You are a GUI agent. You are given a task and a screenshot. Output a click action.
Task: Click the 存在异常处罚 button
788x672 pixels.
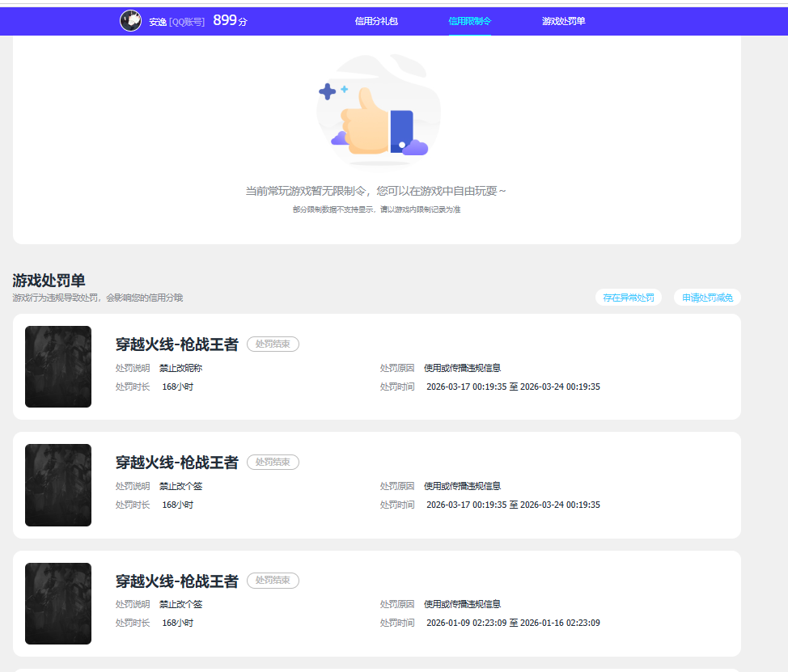(x=628, y=298)
